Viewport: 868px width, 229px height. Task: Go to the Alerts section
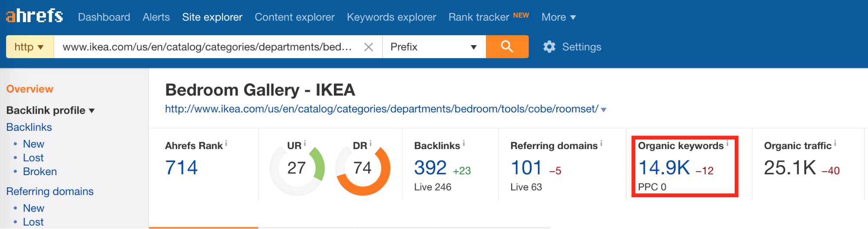tap(156, 17)
